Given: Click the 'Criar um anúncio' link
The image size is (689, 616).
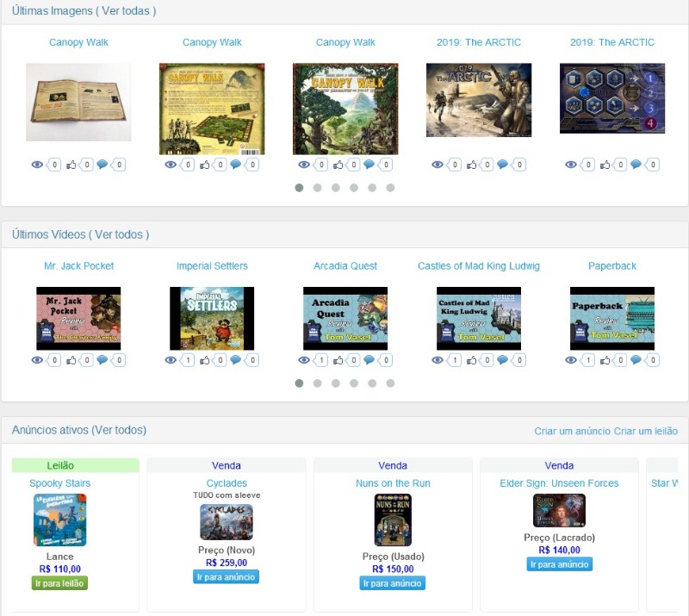Looking at the screenshot, I should pos(572,432).
